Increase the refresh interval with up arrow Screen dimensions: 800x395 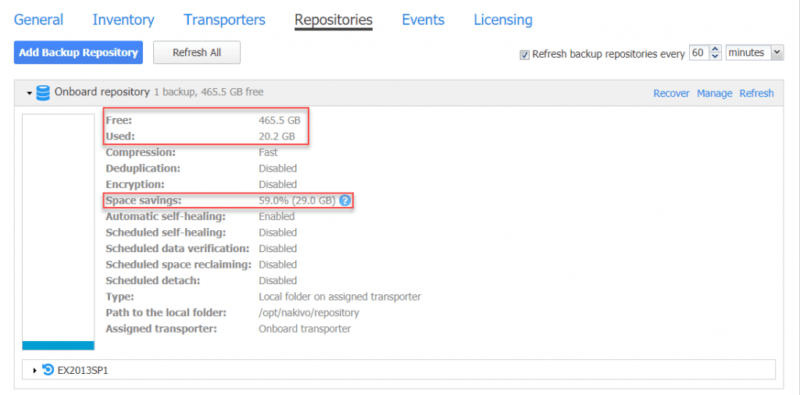[x=715, y=50]
